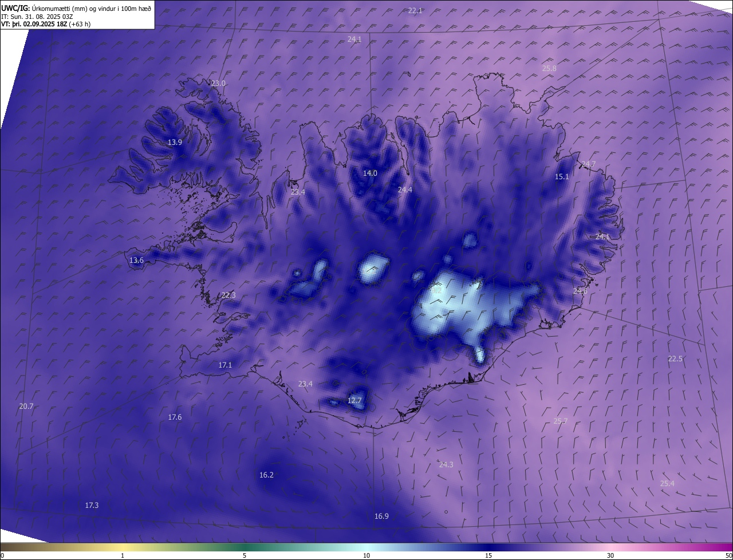Click the map value 14.0

(371, 173)
